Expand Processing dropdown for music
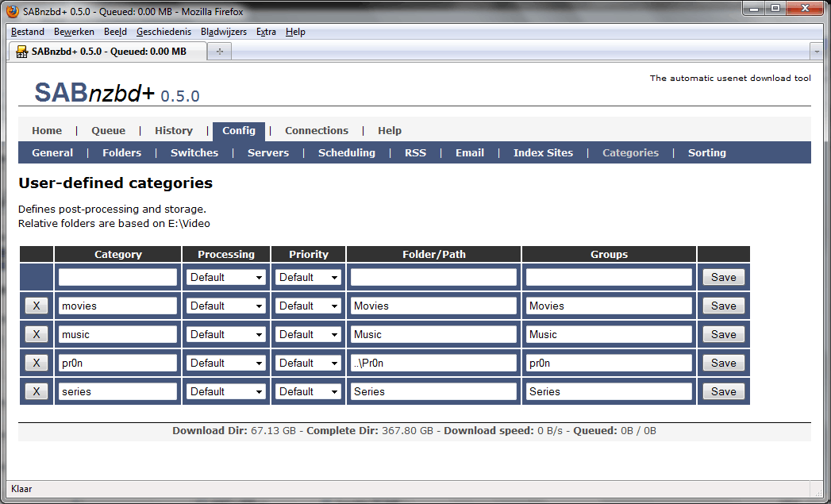 point(225,334)
